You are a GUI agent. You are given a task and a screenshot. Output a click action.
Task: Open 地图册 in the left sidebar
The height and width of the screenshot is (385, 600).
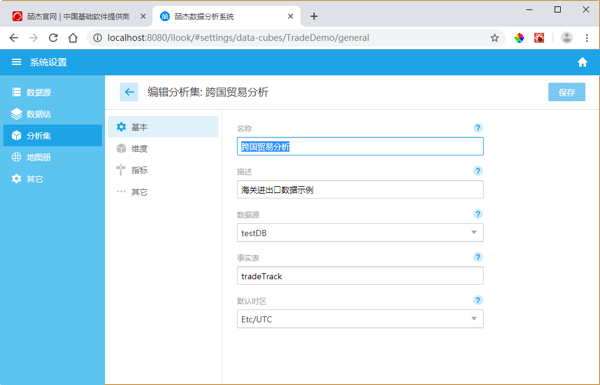52,157
